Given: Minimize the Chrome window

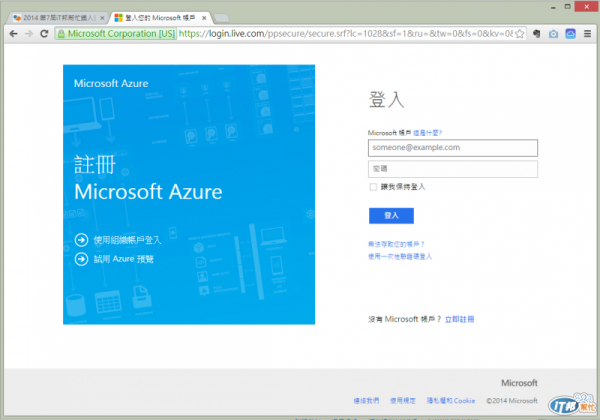Looking at the screenshot, I should [x=553, y=7].
